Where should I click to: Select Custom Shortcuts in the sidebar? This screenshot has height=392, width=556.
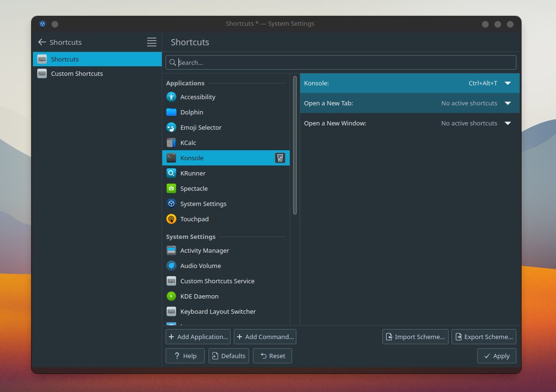click(x=97, y=74)
